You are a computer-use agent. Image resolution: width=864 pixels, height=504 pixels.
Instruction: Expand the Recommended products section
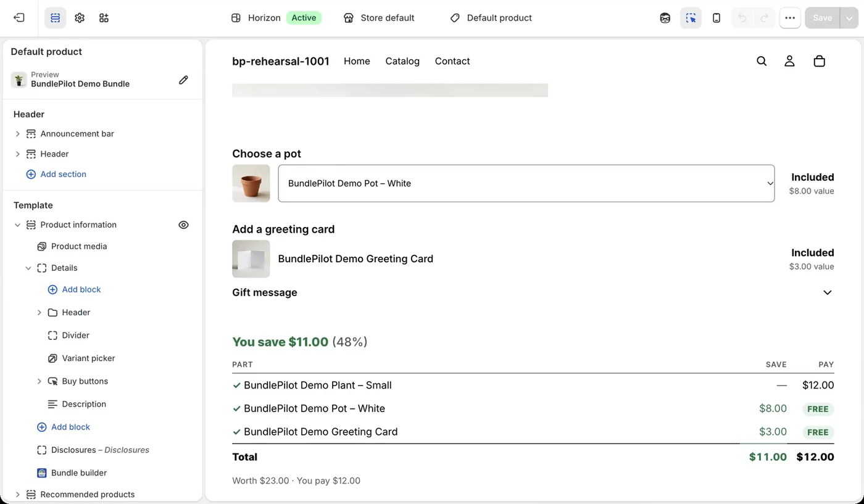click(x=17, y=495)
